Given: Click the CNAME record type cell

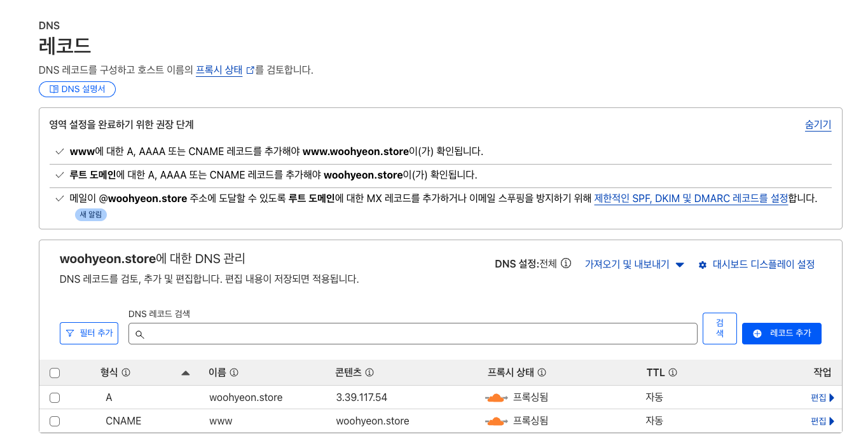Looking at the screenshot, I should coord(123,421).
